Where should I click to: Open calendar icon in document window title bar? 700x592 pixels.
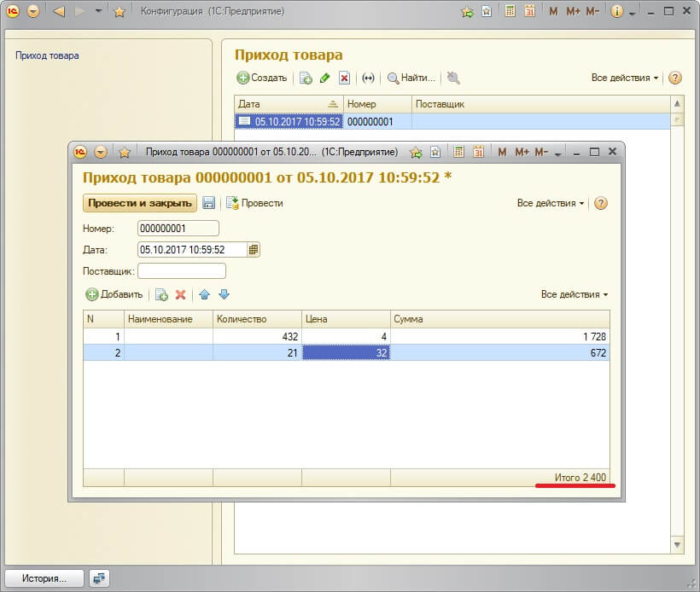pyautogui.click(x=478, y=152)
